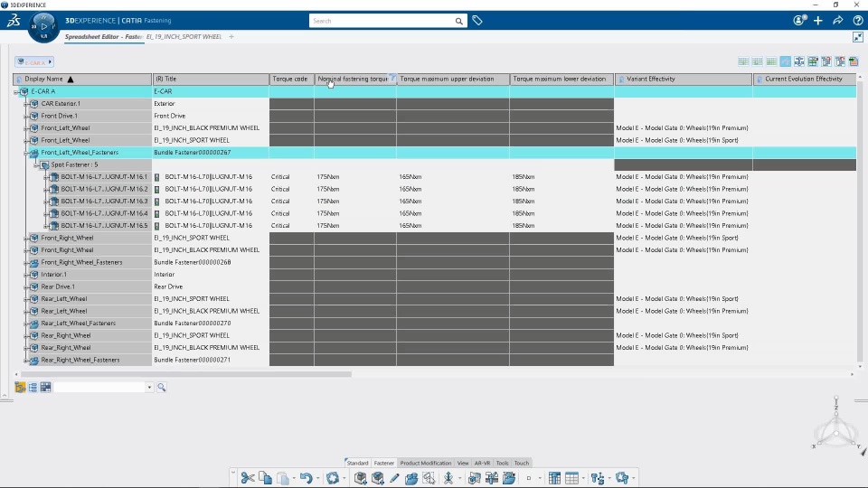This screenshot has height=488, width=868.
Task: Collapse the Spot Fastener : 5 node
Action: click(x=36, y=164)
